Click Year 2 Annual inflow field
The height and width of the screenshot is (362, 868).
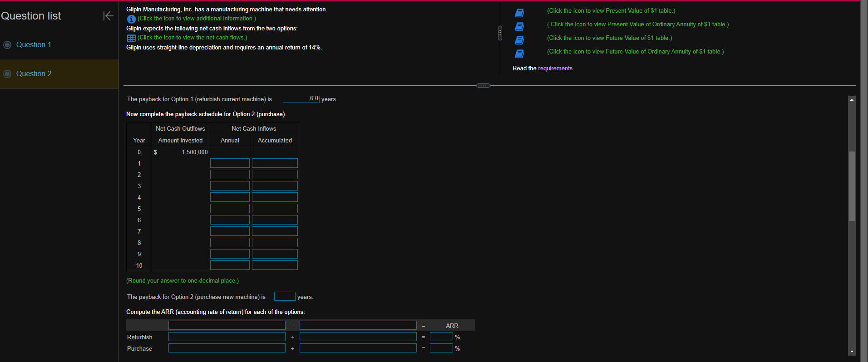pos(230,175)
